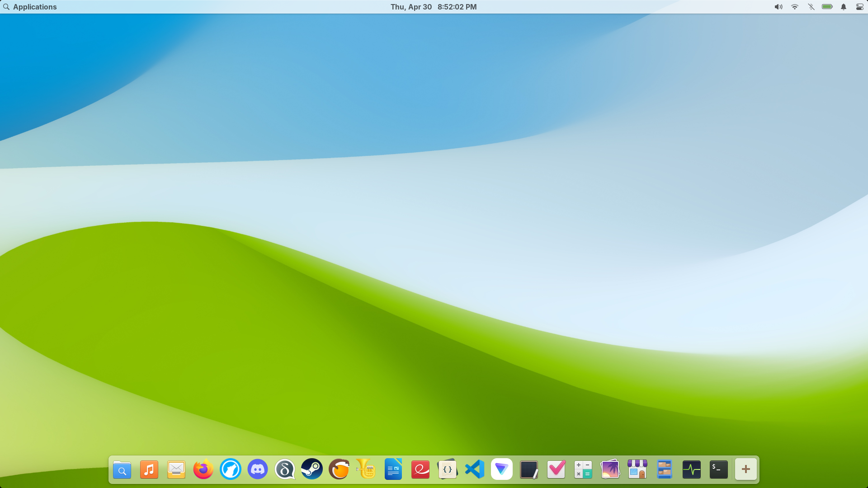Launch the system monitor app
868x488 pixels.
[x=692, y=469]
